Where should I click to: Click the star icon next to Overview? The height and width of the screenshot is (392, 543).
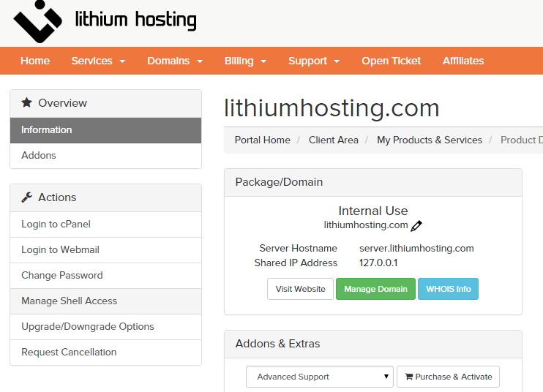pyautogui.click(x=26, y=102)
